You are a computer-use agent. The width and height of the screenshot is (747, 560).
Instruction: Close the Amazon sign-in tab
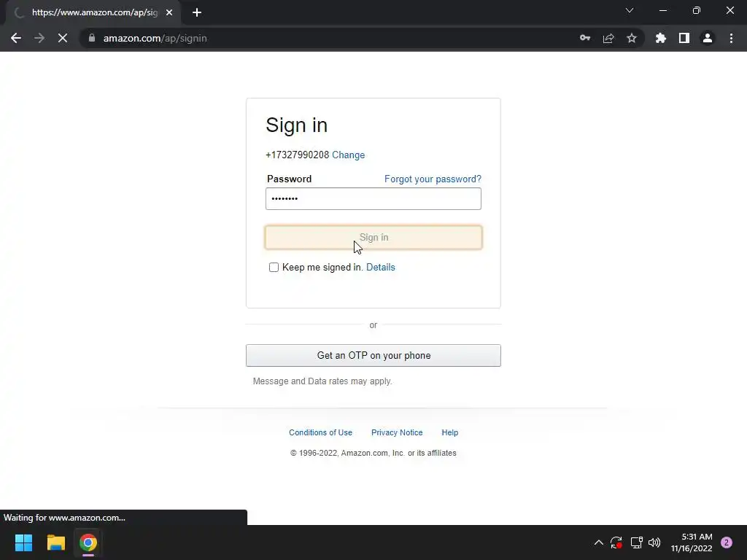[169, 12]
